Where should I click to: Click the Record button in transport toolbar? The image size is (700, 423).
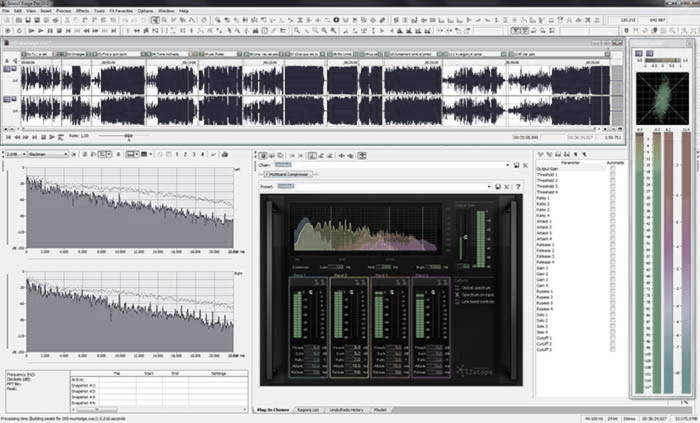coord(8,31)
